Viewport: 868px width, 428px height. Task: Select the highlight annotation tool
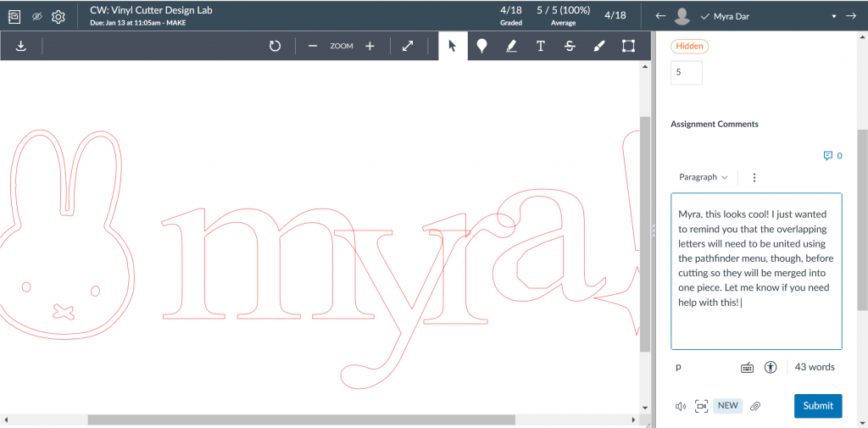point(511,46)
